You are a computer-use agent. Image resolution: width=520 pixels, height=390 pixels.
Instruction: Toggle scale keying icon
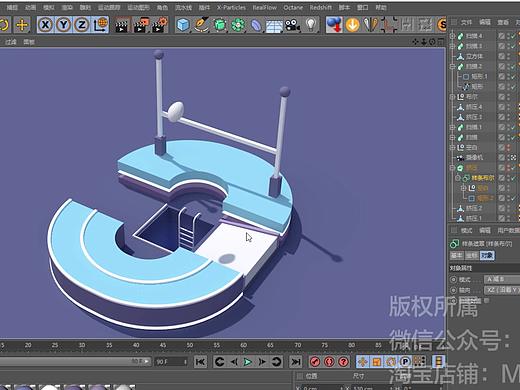pyautogui.click(x=377, y=362)
